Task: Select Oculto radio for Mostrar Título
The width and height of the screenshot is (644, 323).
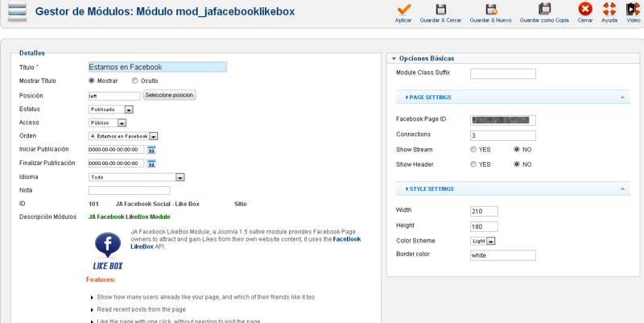Action: (x=134, y=81)
